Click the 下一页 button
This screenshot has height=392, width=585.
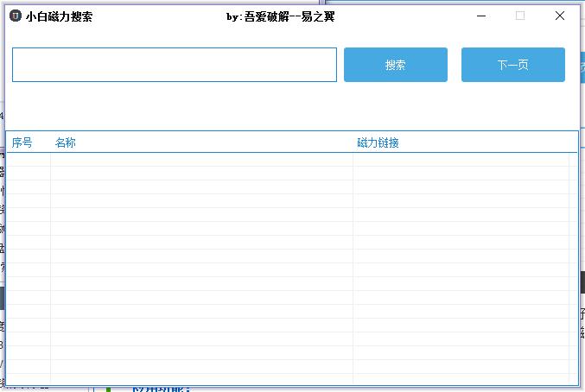(513, 65)
